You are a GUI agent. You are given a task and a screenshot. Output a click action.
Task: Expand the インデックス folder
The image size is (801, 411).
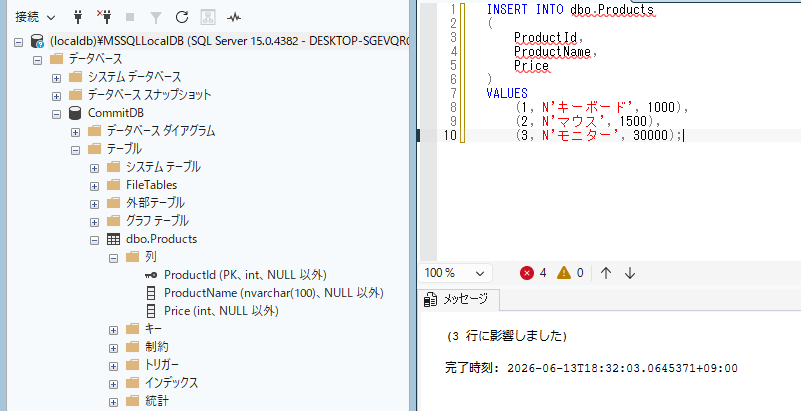click(113, 384)
